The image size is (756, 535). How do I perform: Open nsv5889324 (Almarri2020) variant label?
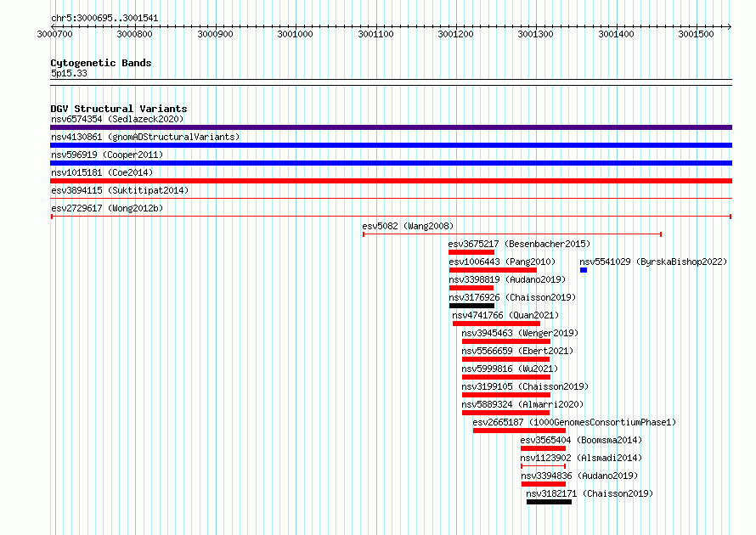click(522, 404)
